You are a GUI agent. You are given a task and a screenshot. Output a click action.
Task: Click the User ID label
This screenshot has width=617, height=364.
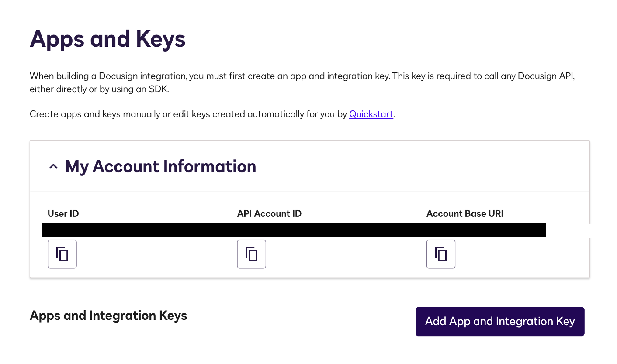click(x=63, y=214)
